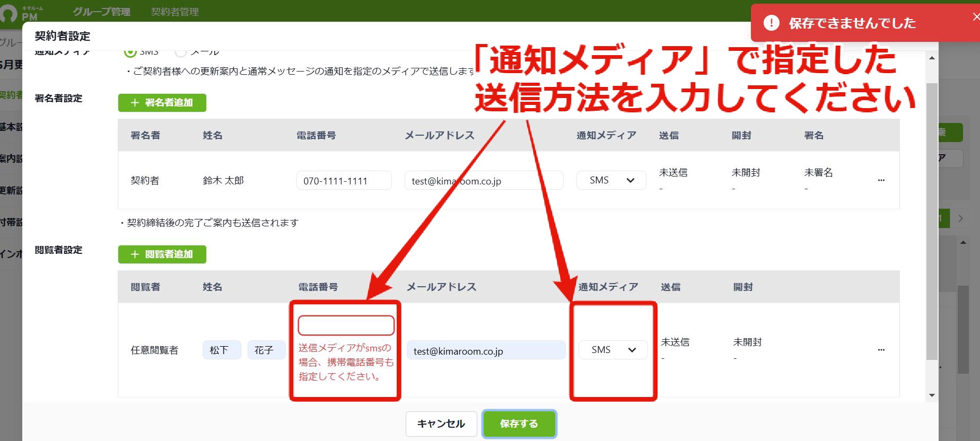Click 署名者追加 button

click(x=162, y=102)
